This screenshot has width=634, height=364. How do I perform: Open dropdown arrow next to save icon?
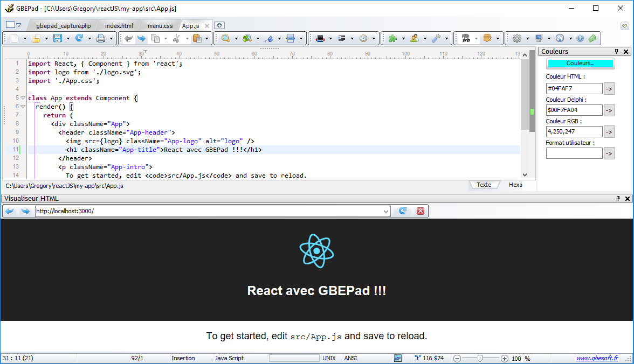pos(68,38)
